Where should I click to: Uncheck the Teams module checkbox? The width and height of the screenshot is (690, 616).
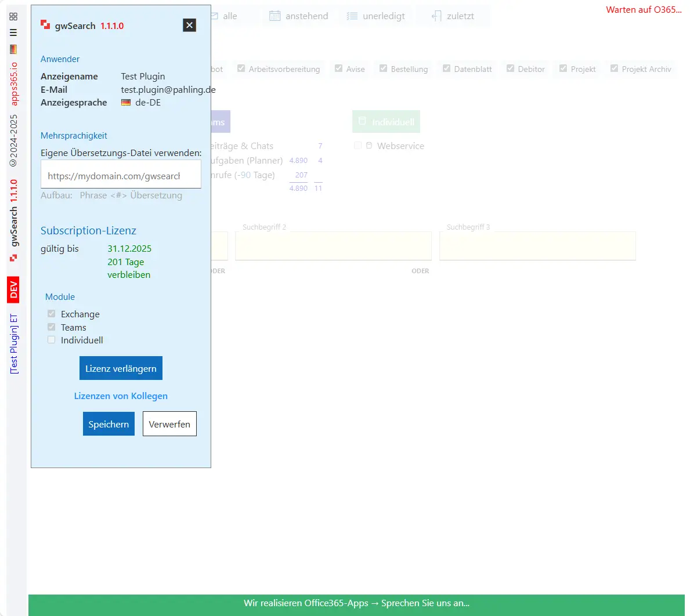pos(51,327)
